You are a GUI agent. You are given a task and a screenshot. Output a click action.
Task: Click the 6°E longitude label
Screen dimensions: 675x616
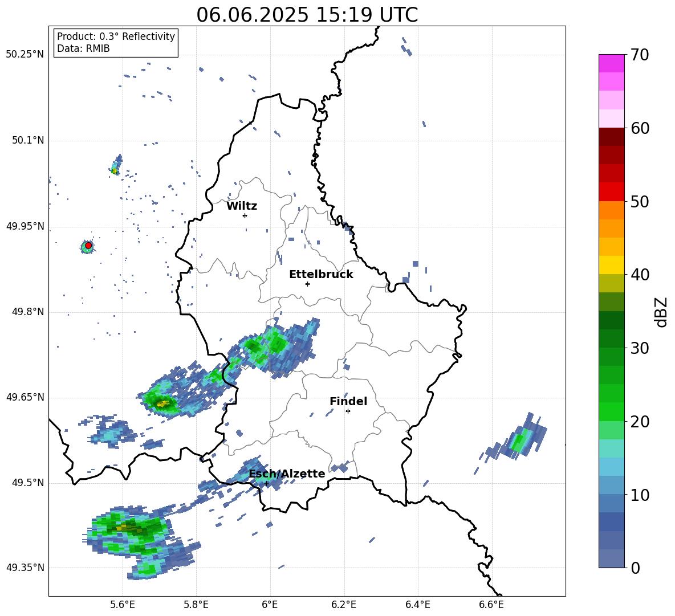click(x=270, y=605)
